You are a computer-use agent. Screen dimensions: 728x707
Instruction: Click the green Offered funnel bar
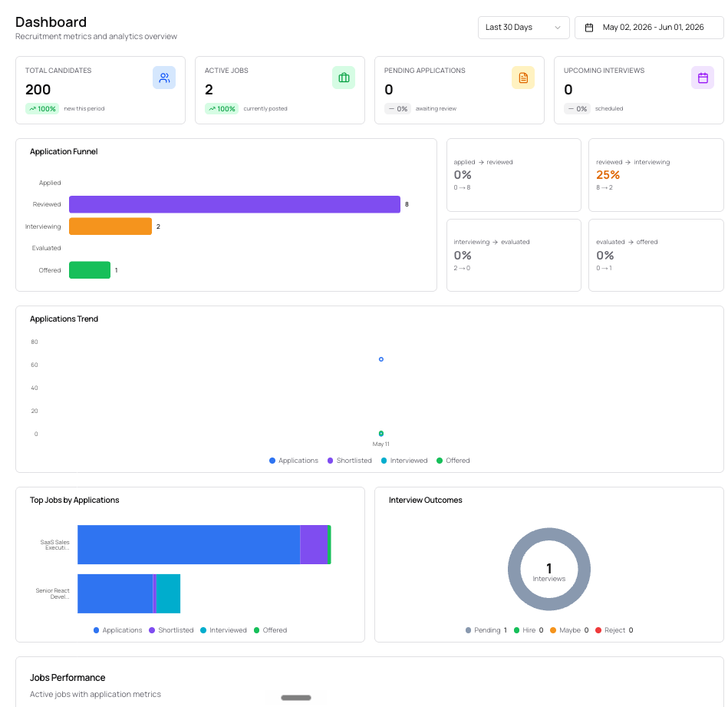point(90,270)
